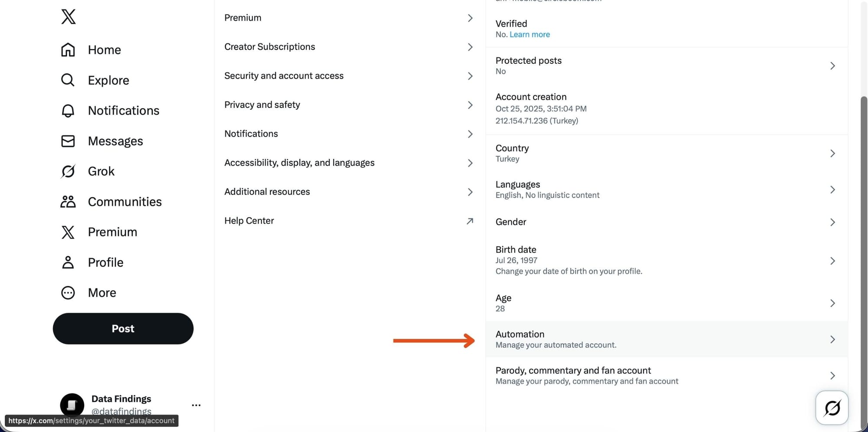This screenshot has width=868, height=432.
Task: Open Home via the house icon
Action: pyautogui.click(x=68, y=50)
